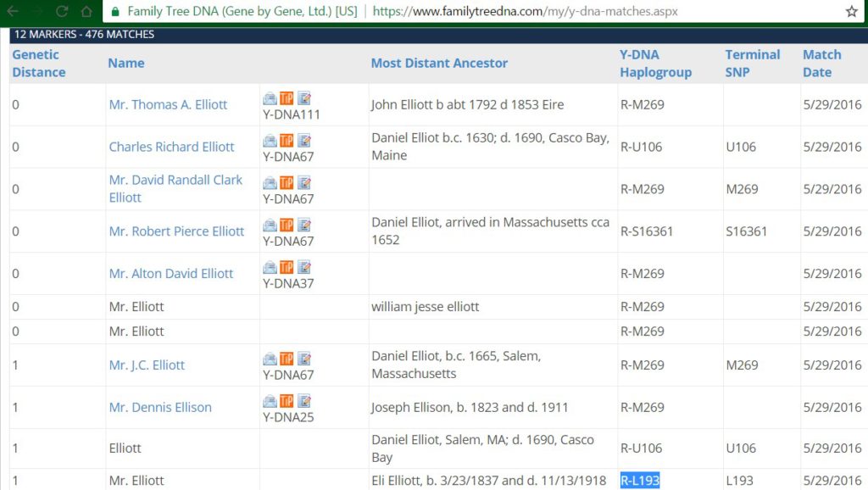868x490 pixels.
Task: Open TiP report for Mr. Robert Pierce Elliott
Action: tap(287, 225)
